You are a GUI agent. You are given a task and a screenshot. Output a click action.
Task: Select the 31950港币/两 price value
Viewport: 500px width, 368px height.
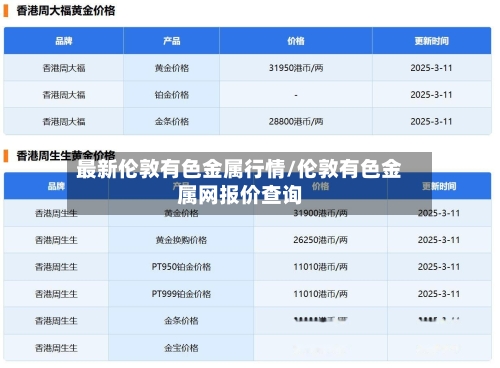(296, 68)
